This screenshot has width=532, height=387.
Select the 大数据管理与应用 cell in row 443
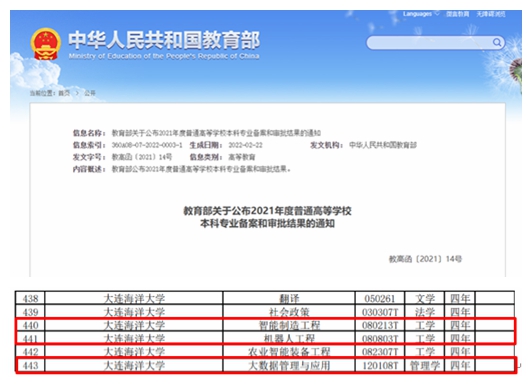pos(289,365)
